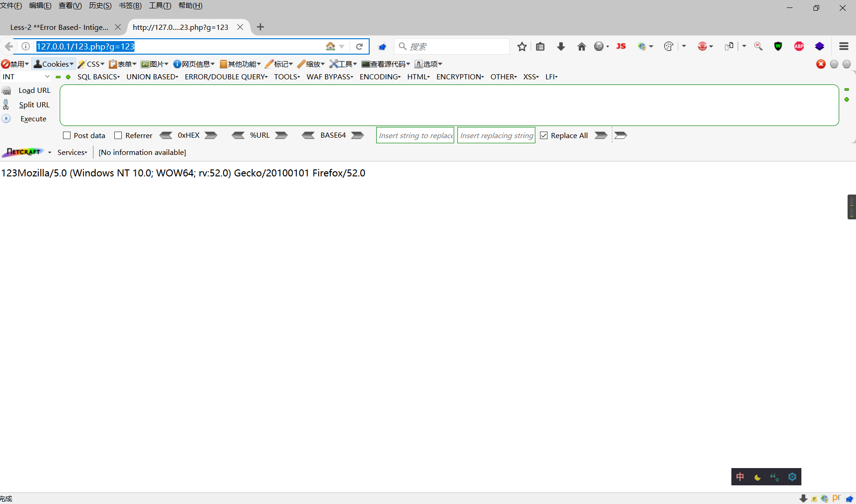Toggle JavaScript with the JS icon

point(621,46)
